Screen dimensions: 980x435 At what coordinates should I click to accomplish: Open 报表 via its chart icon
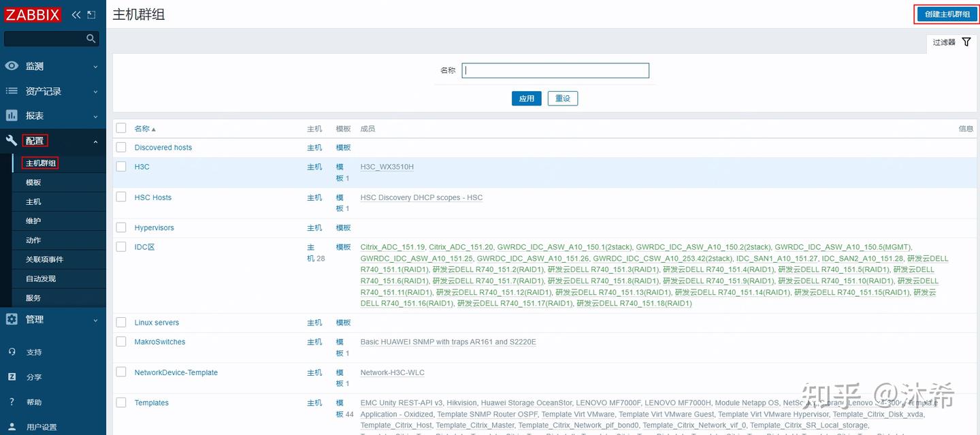13,115
